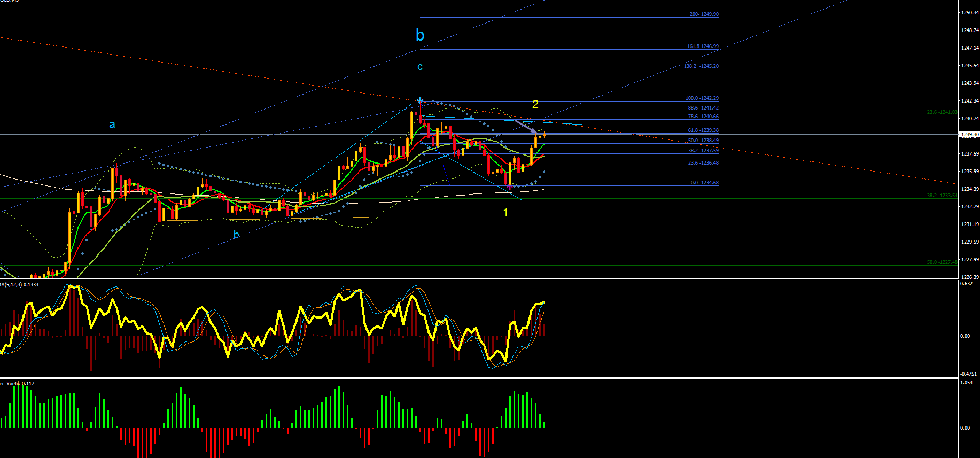Select the yellow wave label "2"
Viewport: 980px width, 458px height.
tap(535, 104)
